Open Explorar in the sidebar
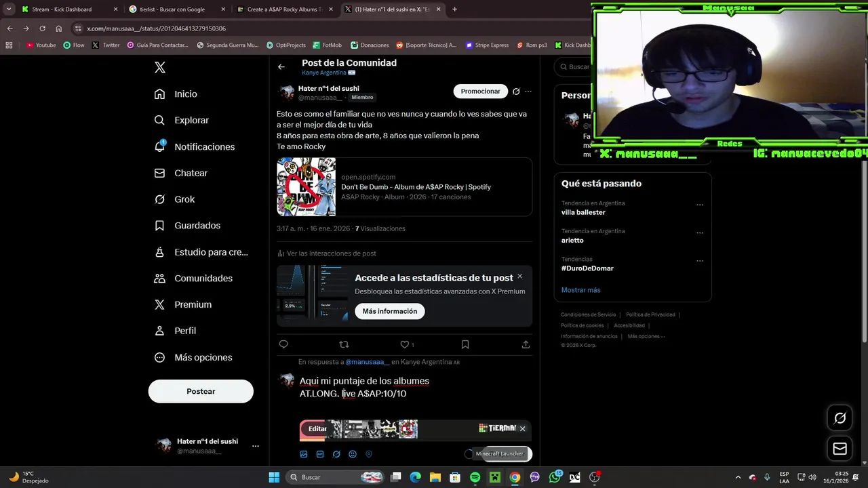 point(182,120)
